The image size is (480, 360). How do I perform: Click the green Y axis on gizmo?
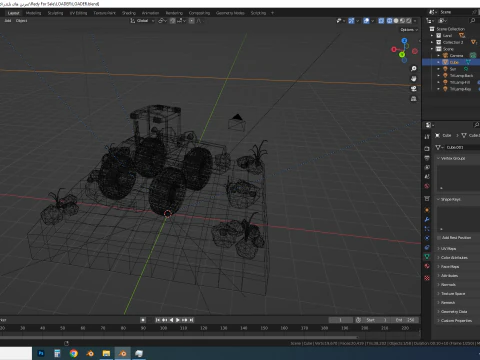click(x=402, y=55)
